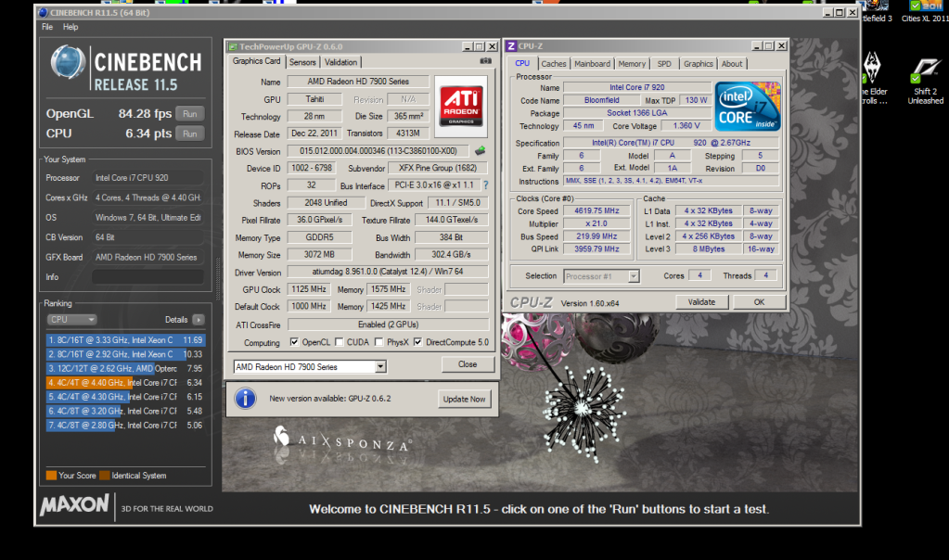Switch to the Sensors tab in GPU-Z

tap(302, 62)
